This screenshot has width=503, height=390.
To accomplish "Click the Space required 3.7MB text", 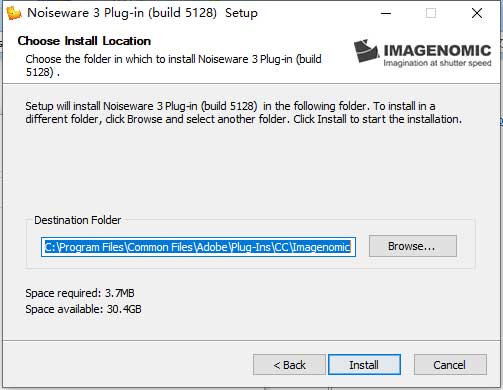I will click(80, 293).
